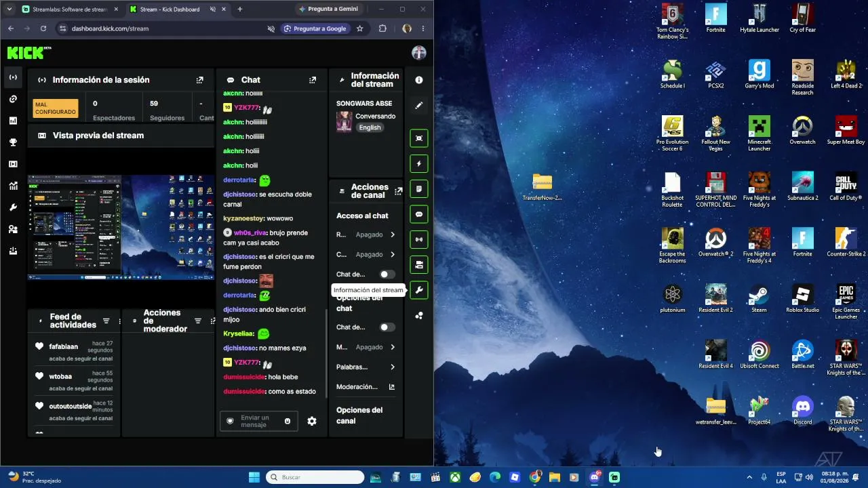
Task: Select the Ubisoft Connect desktop icon
Action: [x=759, y=355]
